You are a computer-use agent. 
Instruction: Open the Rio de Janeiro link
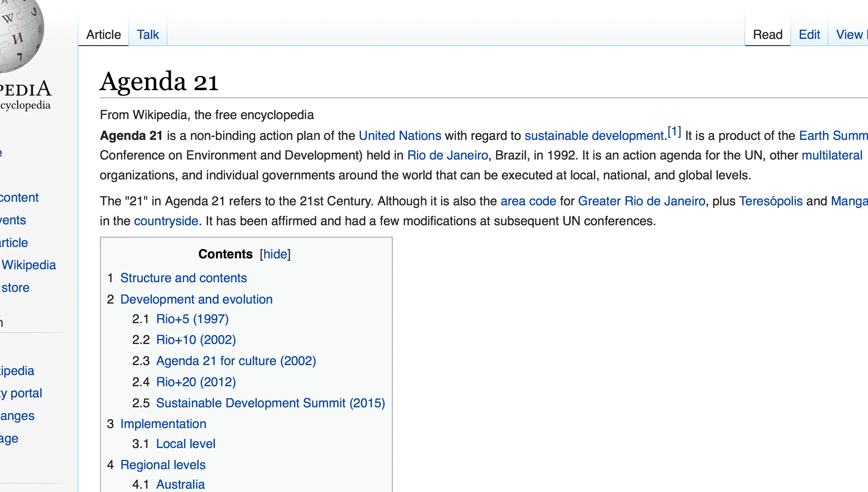coord(447,156)
